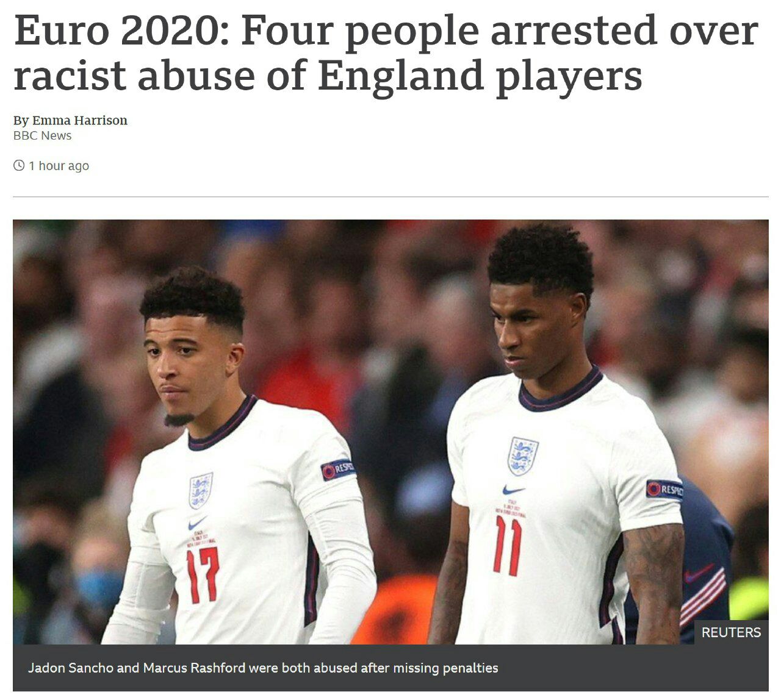Click the Respect armband on number 11 sleeve
781x700 pixels.
click(664, 489)
